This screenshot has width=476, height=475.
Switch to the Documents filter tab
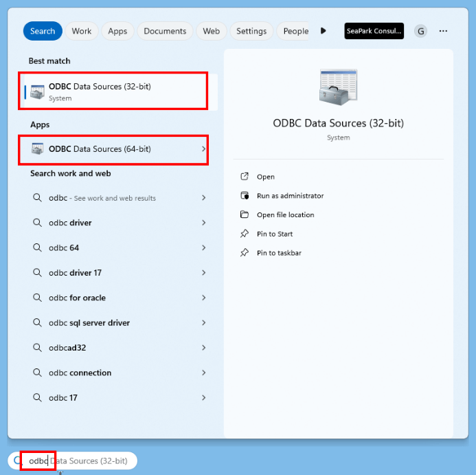tap(165, 31)
